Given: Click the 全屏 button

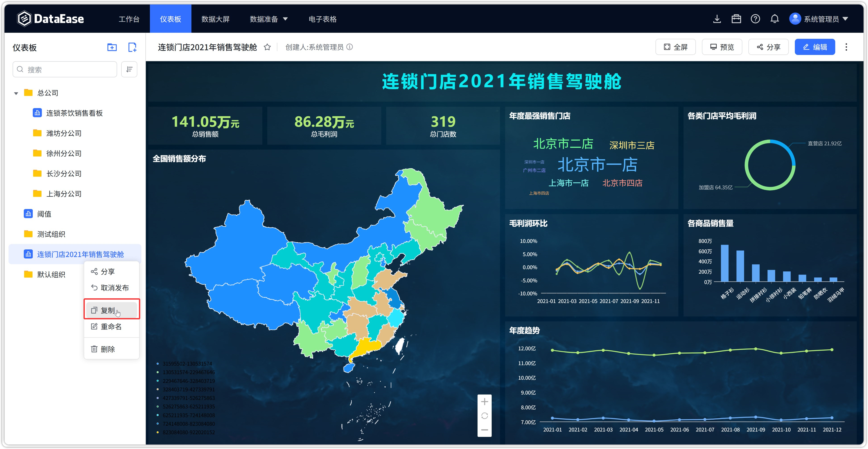Looking at the screenshot, I should tap(675, 47).
